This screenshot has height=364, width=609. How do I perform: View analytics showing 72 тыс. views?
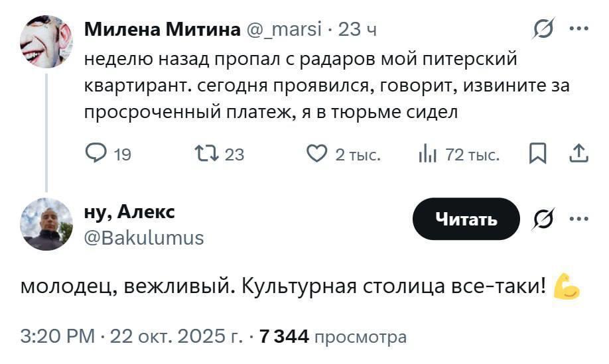[x=427, y=154]
